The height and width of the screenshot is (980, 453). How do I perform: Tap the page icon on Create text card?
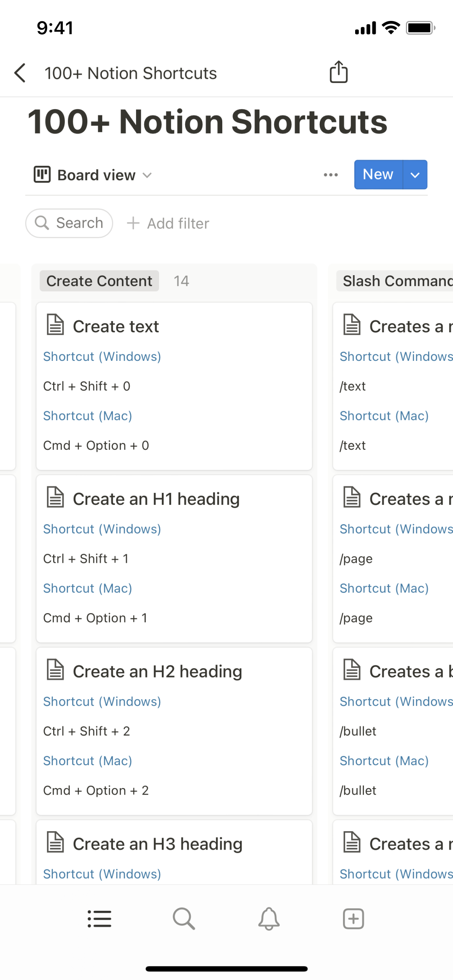[x=56, y=325]
